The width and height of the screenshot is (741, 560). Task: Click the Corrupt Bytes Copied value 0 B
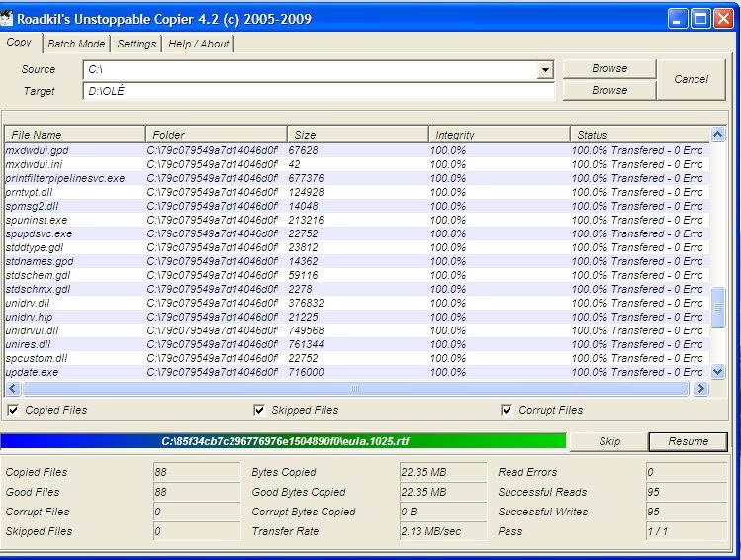pos(443,512)
